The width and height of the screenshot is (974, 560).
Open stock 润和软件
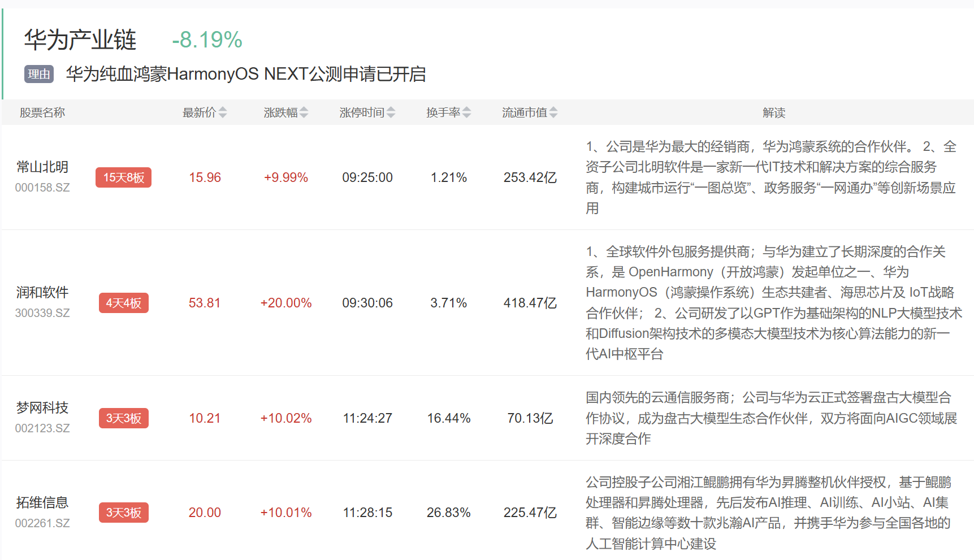[42, 292]
